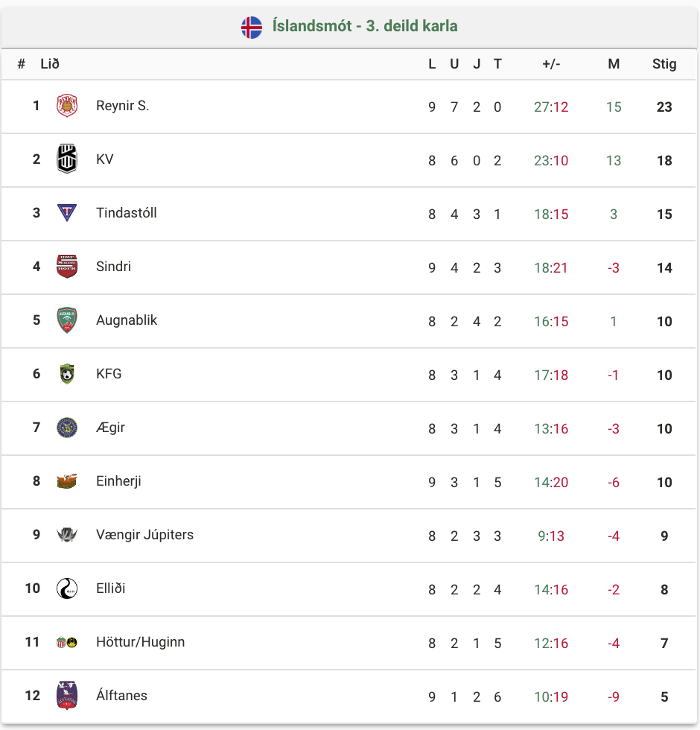Click the Tindastóll triangular crest

[66, 213]
